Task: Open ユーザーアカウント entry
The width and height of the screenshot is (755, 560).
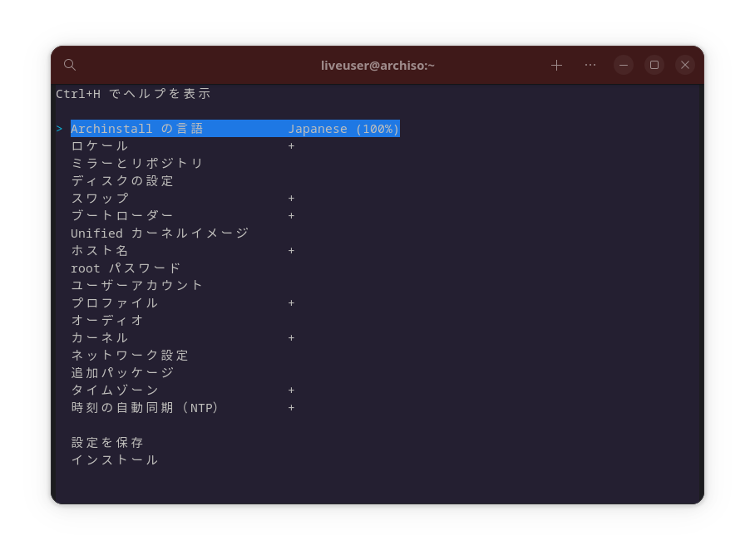Action: click(x=136, y=285)
